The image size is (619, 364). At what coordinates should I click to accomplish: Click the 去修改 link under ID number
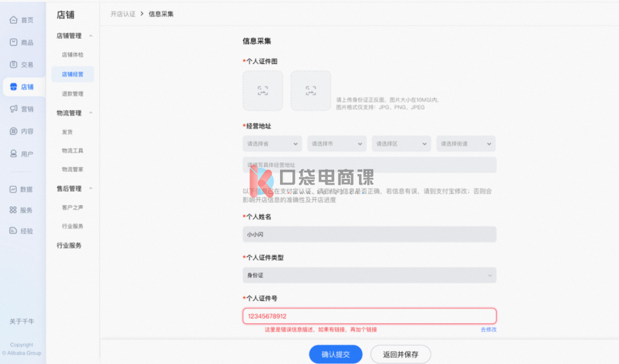488,329
